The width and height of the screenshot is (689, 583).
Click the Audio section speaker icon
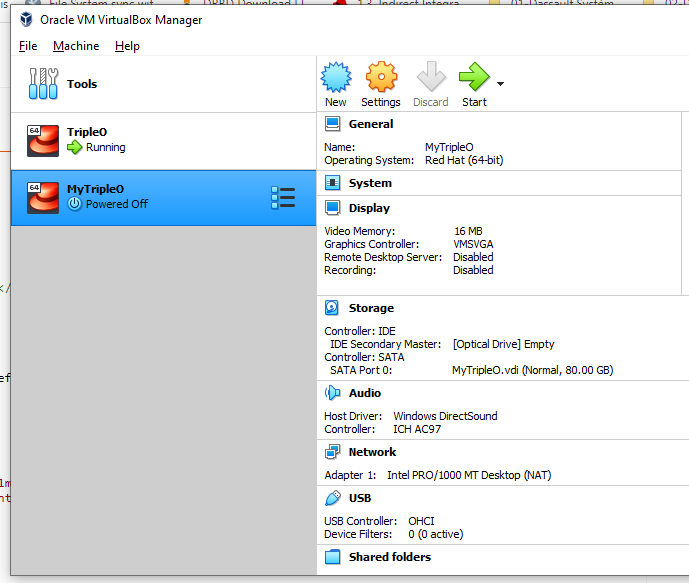coord(332,393)
